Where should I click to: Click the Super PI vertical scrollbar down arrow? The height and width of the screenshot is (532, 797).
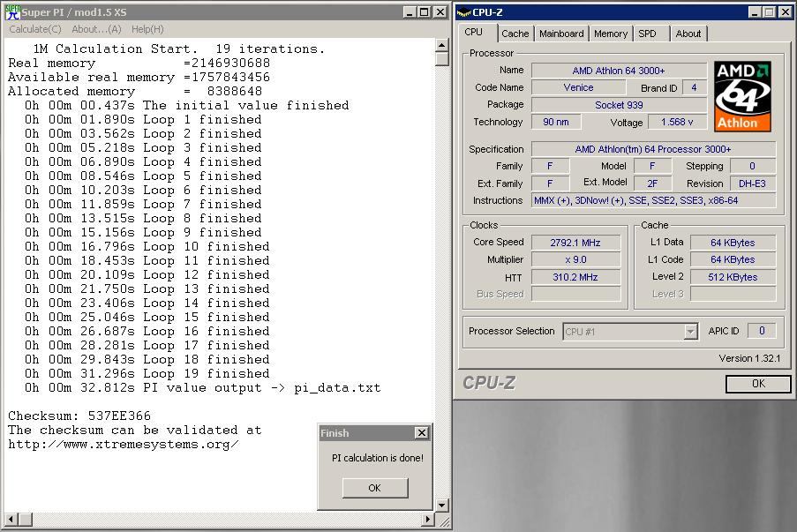[x=441, y=505]
